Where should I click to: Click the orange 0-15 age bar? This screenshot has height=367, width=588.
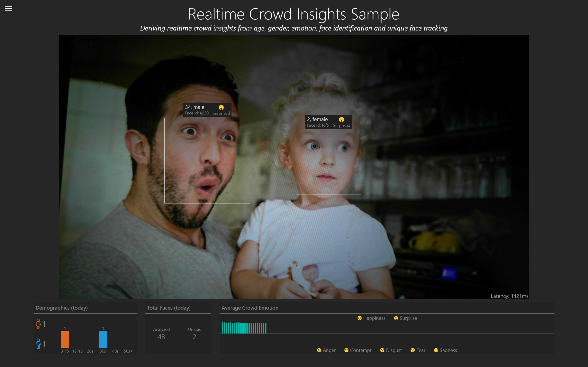(65, 340)
